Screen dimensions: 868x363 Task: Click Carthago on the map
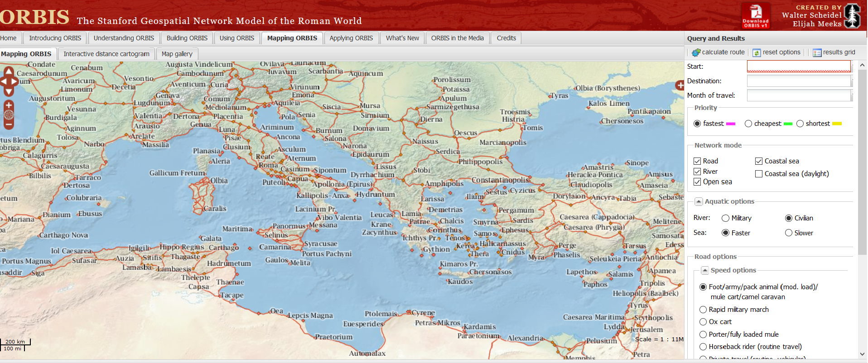[224, 248]
